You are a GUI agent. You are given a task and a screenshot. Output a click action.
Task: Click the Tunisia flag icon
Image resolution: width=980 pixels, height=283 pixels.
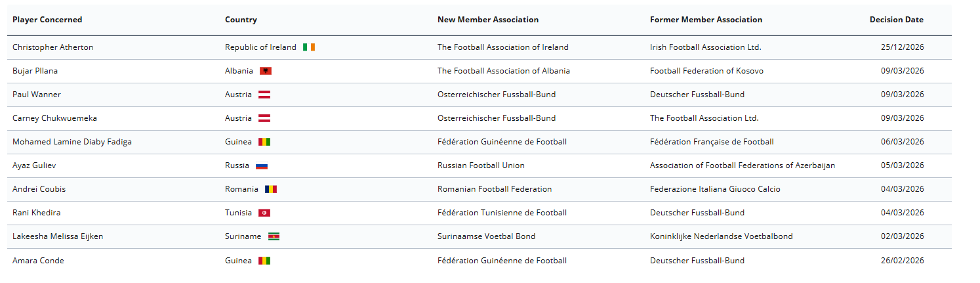coord(264,213)
